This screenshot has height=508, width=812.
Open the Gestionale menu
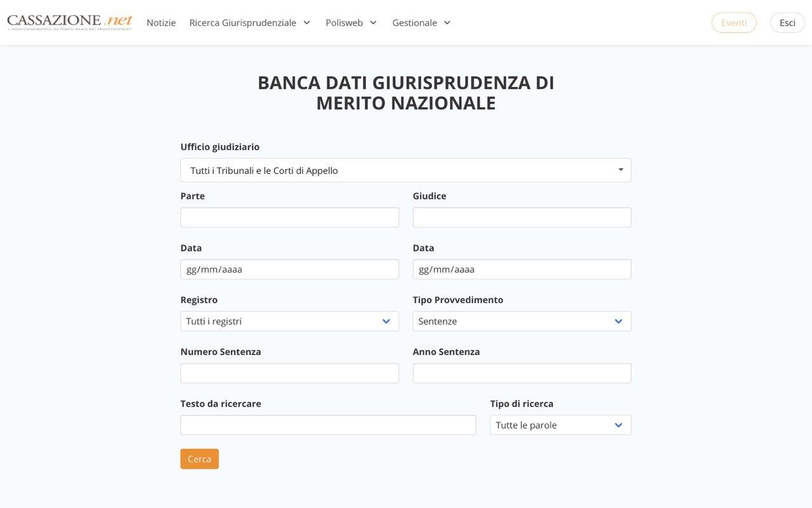[x=414, y=23]
